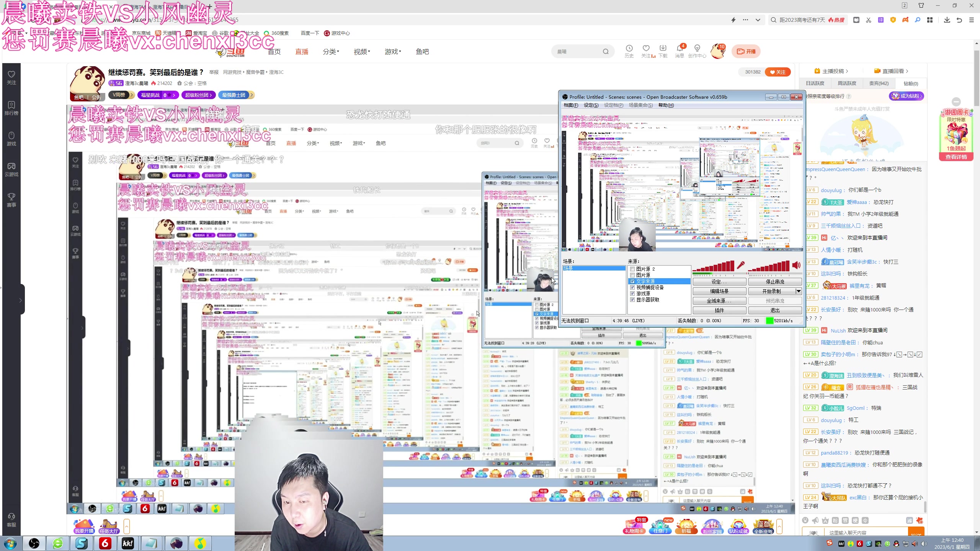Click the orange 关注 follow button
980x551 pixels.
coord(777,72)
